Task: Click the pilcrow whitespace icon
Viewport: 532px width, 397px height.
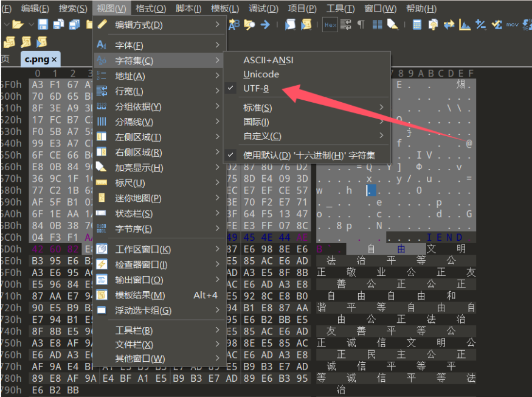Action: (361, 24)
